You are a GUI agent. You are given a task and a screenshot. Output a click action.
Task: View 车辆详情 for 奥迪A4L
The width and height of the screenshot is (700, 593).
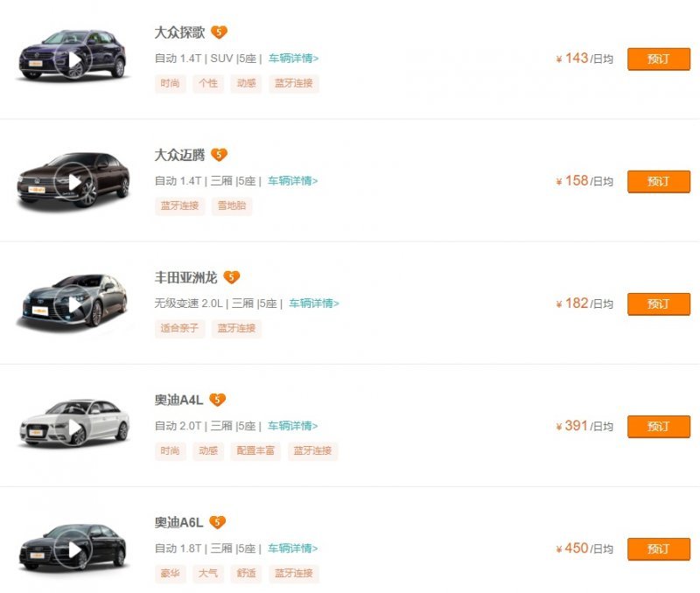point(293,426)
